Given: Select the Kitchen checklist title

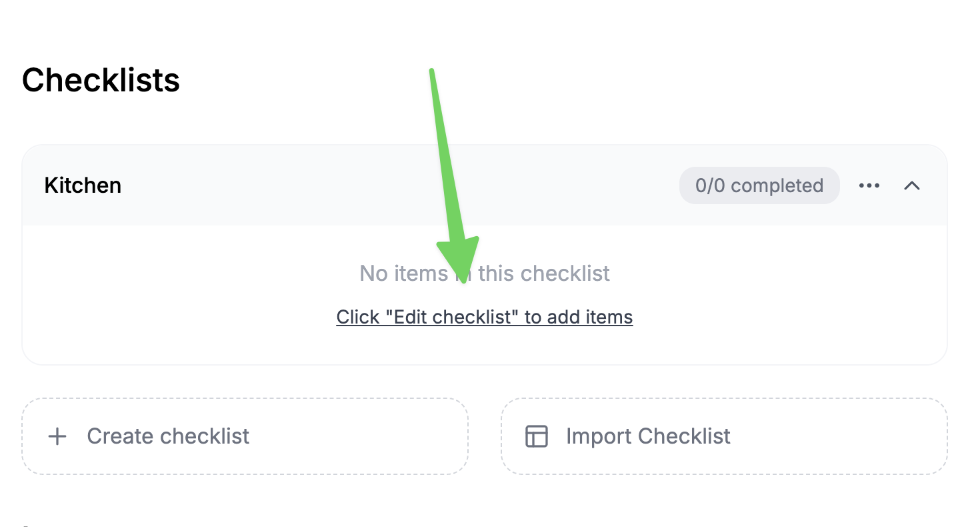Looking at the screenshot, I should coord(83,185).
